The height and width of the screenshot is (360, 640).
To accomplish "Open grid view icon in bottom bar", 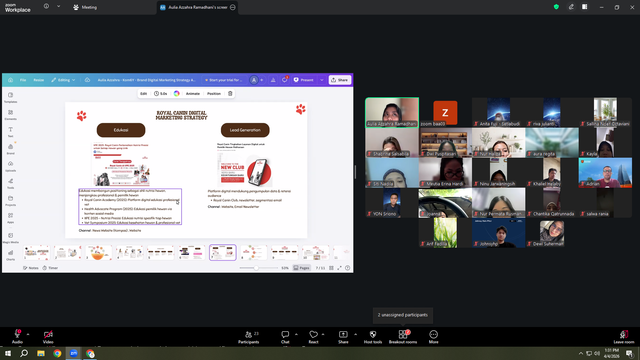I will (331, 268).
